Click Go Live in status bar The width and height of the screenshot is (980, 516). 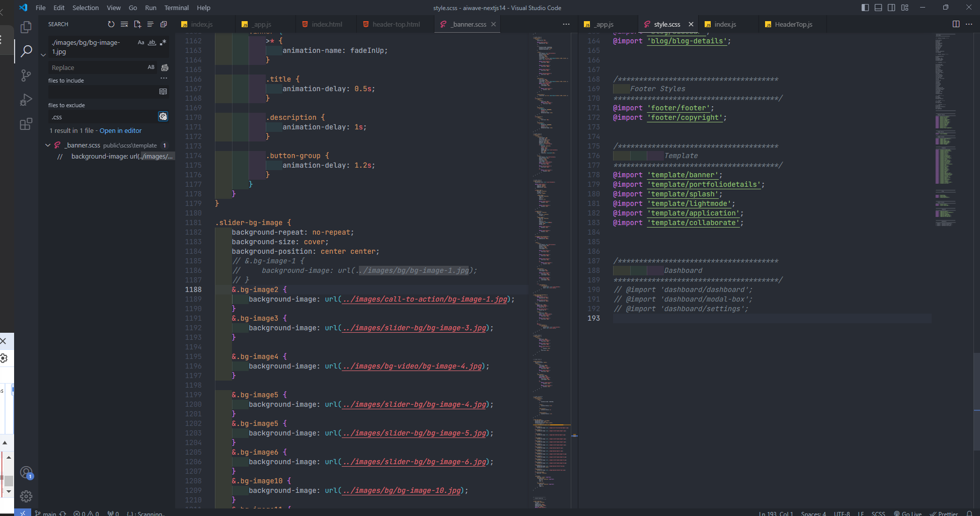pyautogui.click(x=908, y=513)
